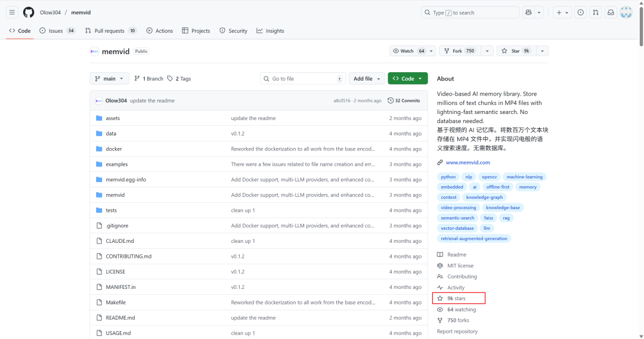Open Fork options dropdown arrow

487,51
